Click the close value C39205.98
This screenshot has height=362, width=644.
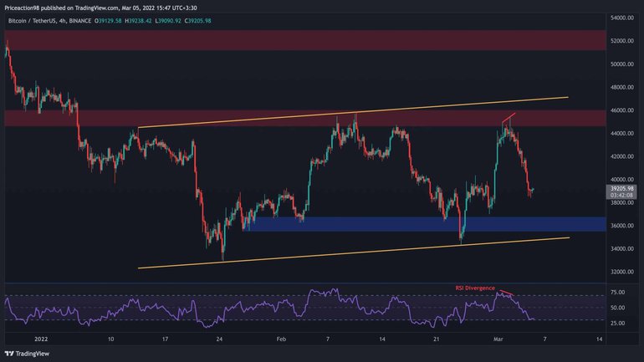(197, 21)
